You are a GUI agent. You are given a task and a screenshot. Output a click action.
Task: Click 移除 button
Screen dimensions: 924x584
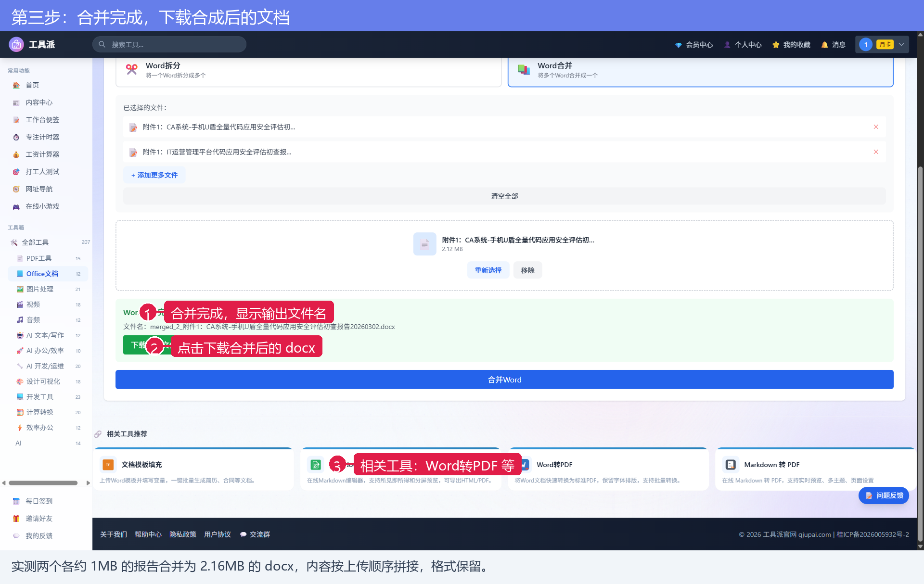click(527, 270)
